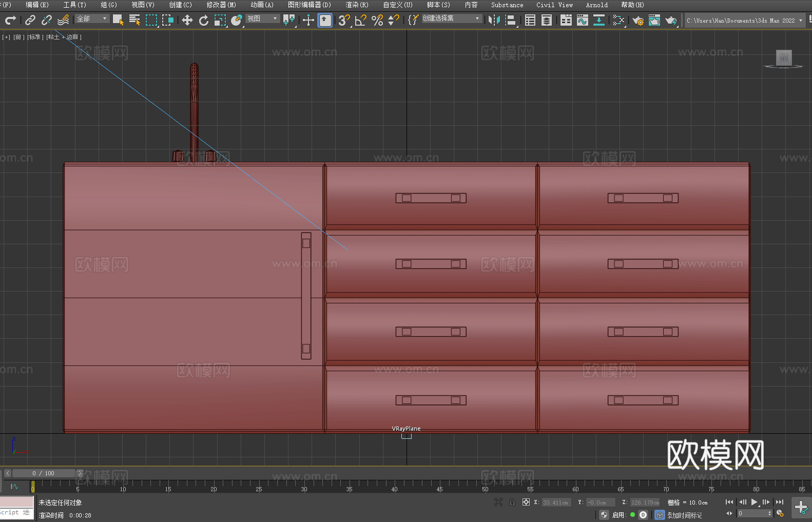812x522 pixels.
Task: Click the Z coordinate field
Action: click(x=645, y=502)
